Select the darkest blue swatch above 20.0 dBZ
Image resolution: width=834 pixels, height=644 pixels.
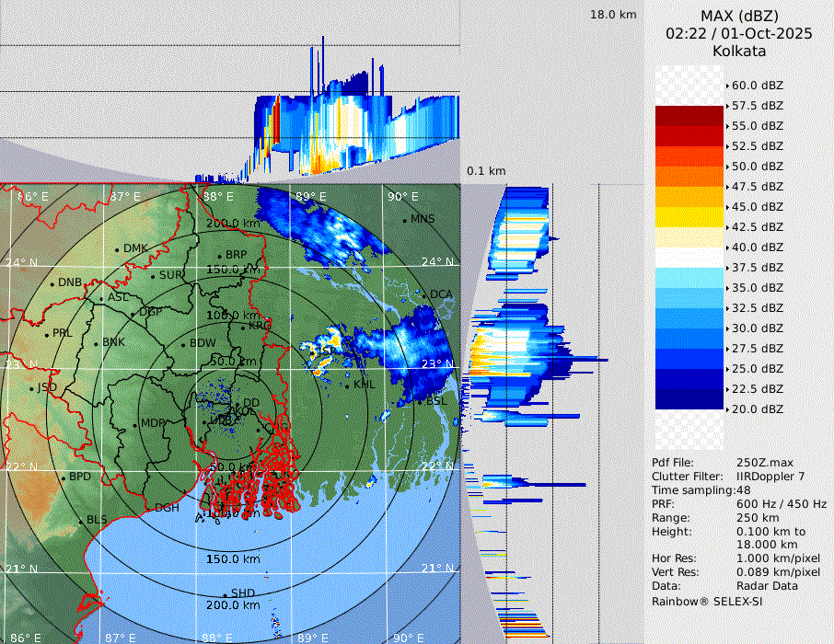coord(689,398)
